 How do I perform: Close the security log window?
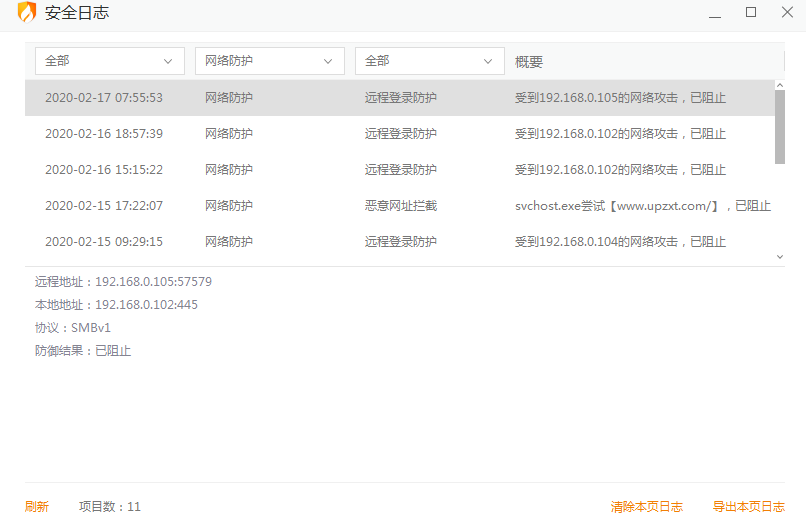coord(785,13)
